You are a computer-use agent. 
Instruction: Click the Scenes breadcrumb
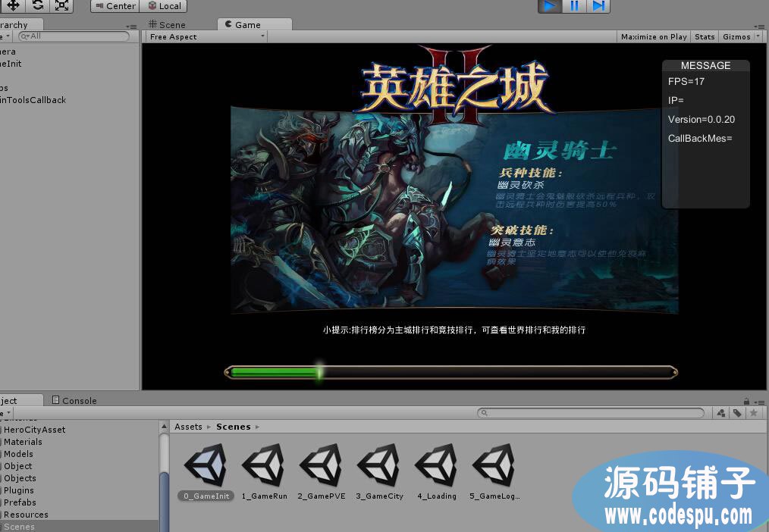coord(234,427)
